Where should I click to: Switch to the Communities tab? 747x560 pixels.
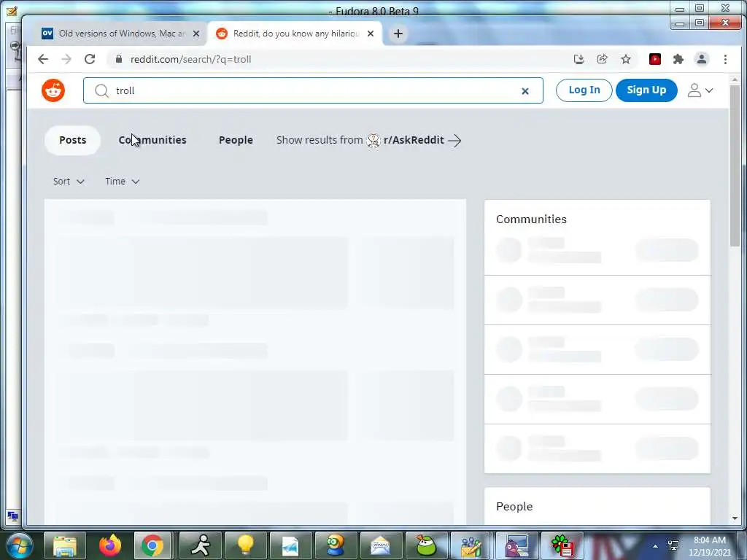click(152, 140)
